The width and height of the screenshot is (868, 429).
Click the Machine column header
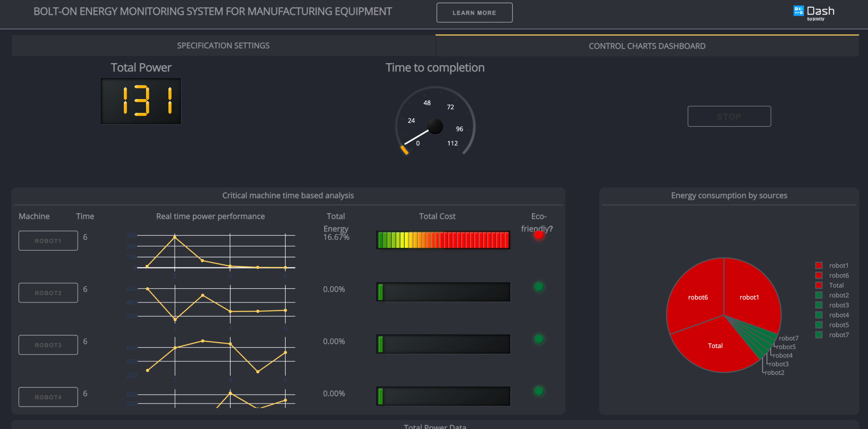(34, 216)
